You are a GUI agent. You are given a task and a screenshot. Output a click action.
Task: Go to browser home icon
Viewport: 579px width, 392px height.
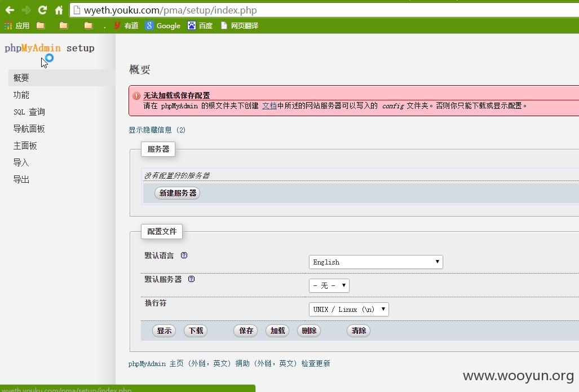(59, 10)
